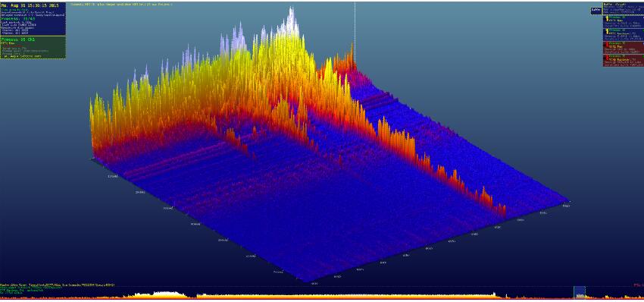Select the third red process panel
Image resolution: width=644 pixels, height=302 pixels.
(x=623, y=47)
